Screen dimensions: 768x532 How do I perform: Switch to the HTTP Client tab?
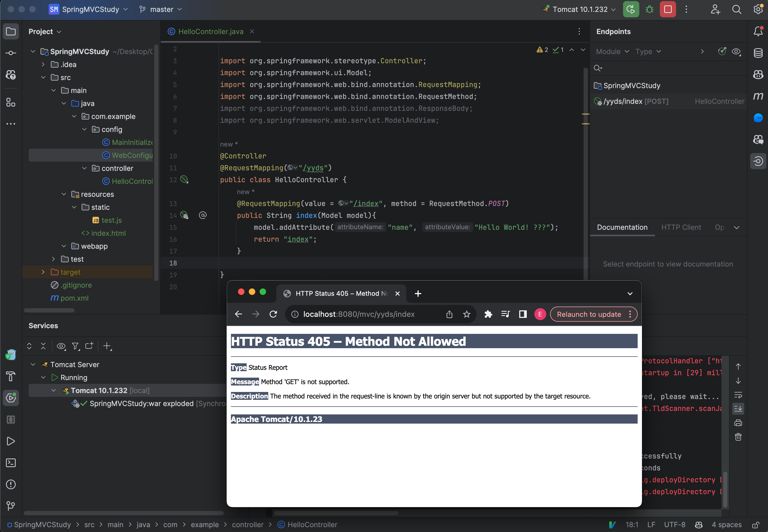tap(681, 227)
